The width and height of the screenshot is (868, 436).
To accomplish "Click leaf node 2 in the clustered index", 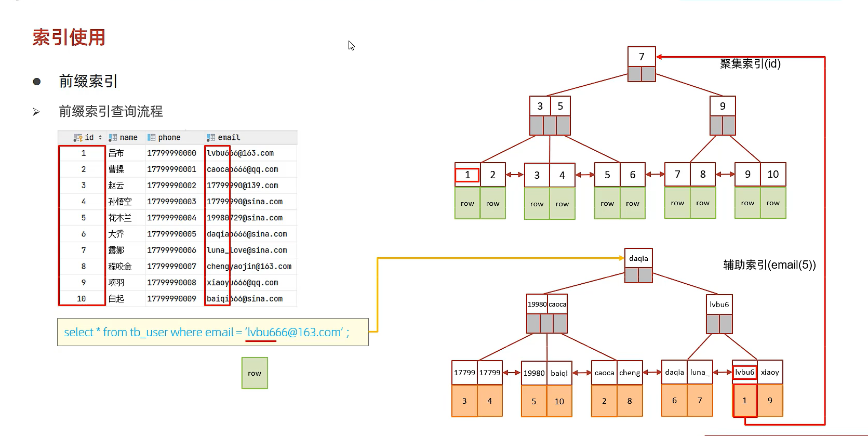I will (x=492, y=175).
